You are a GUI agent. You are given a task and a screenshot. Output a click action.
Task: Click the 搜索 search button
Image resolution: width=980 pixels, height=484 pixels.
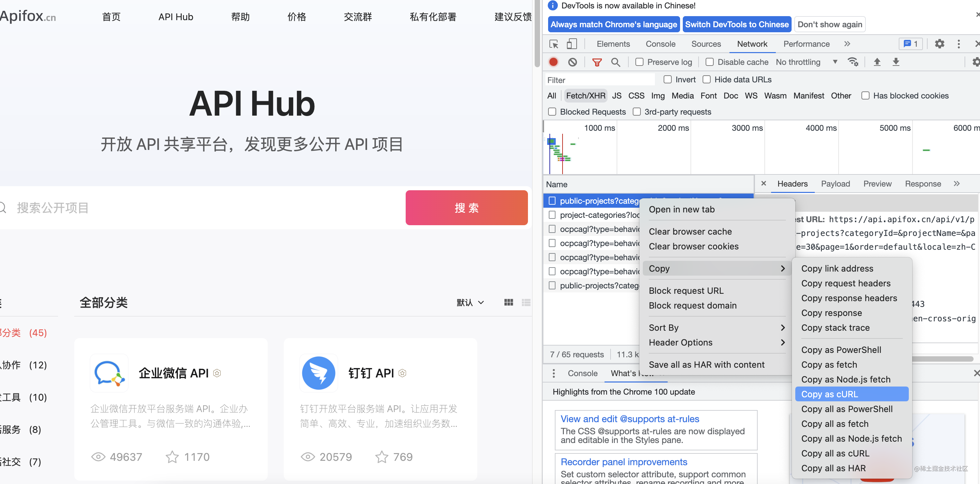466,207
